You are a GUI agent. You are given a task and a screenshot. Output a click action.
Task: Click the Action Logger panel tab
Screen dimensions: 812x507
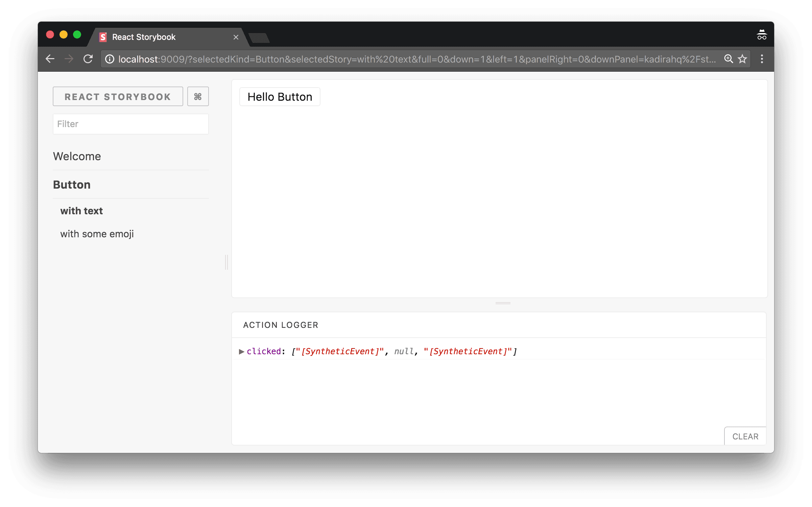click(x=281, y=325)
